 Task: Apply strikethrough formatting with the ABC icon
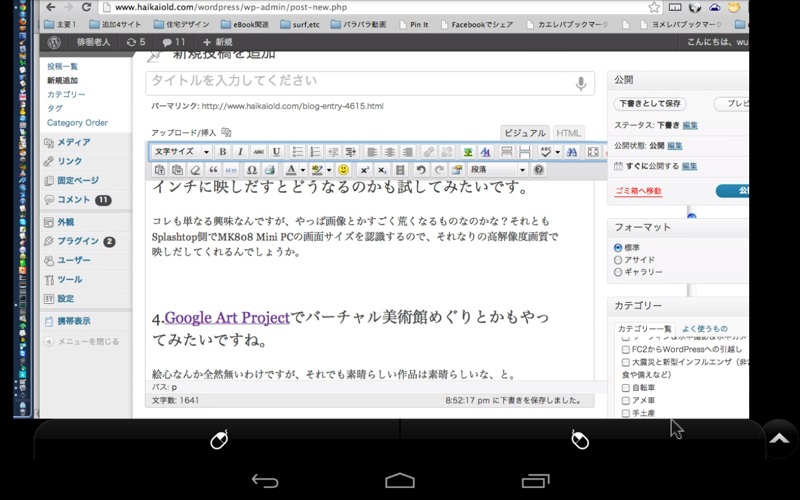coord(259,152)
